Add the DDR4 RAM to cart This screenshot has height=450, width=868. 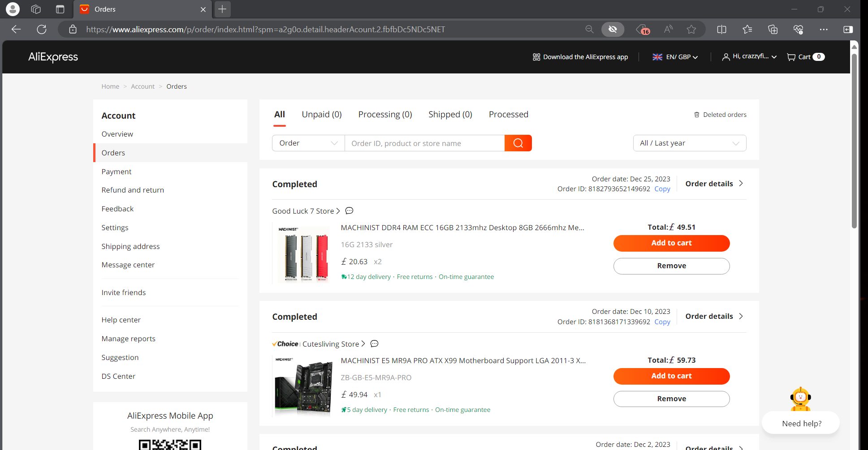tap(671, 243)
